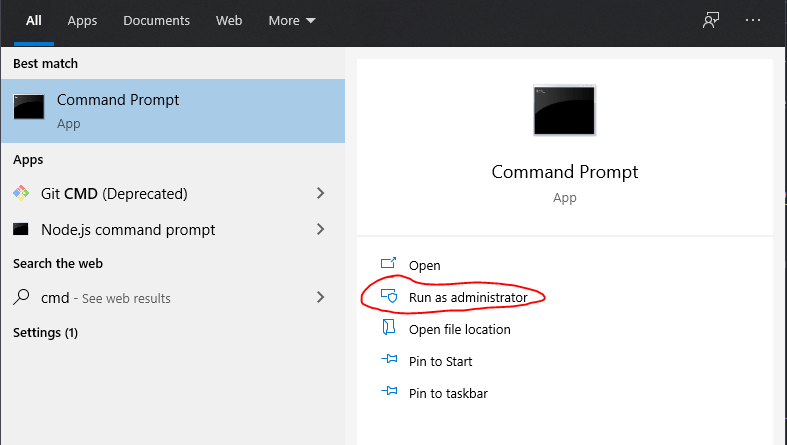Screen dimensions: 787x445
Task: Open the More dropdown filter
Action: click(x=292, y=21)
